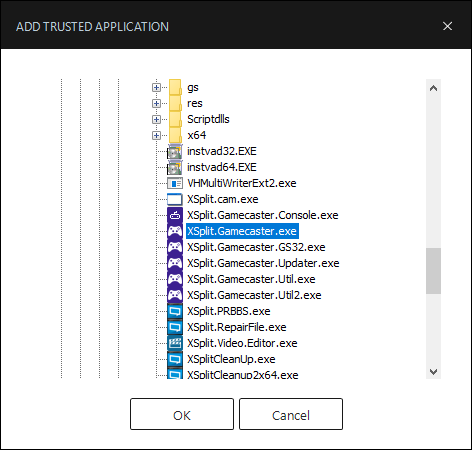Click the XSplit.Video.Editor.exe clapperboard icon
Image resolution: width=472 pixels, height=450 pixels.
175,343
